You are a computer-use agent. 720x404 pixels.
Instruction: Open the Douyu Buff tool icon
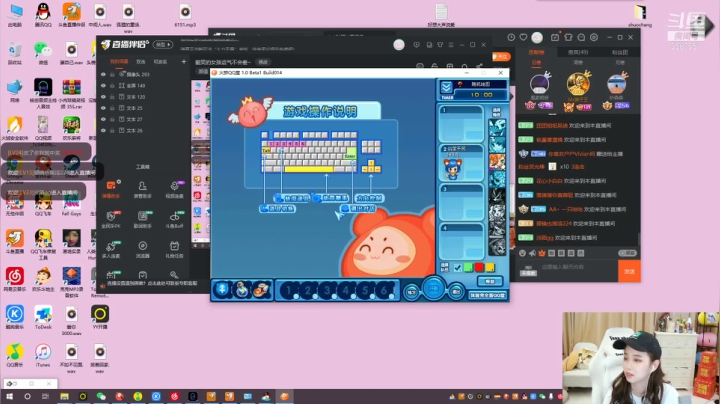click(x=174, y=219)
